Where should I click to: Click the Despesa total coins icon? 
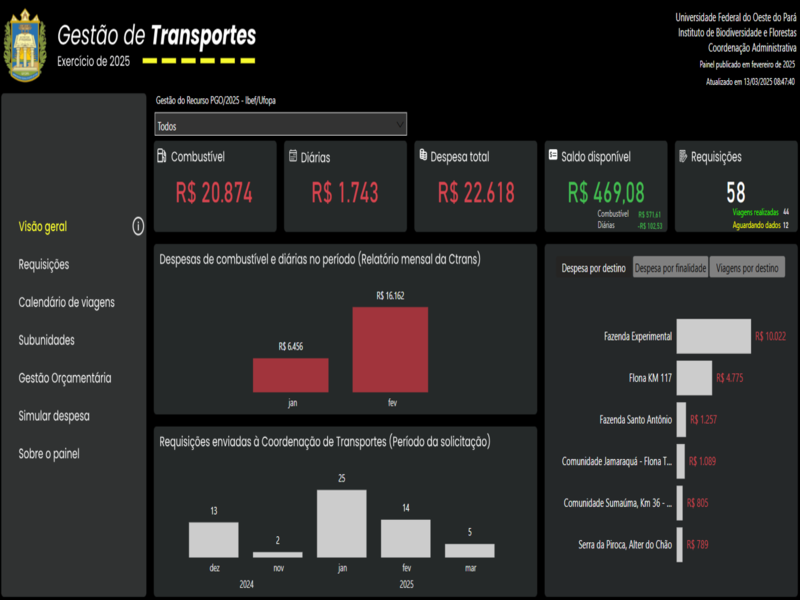coord(424,157)
